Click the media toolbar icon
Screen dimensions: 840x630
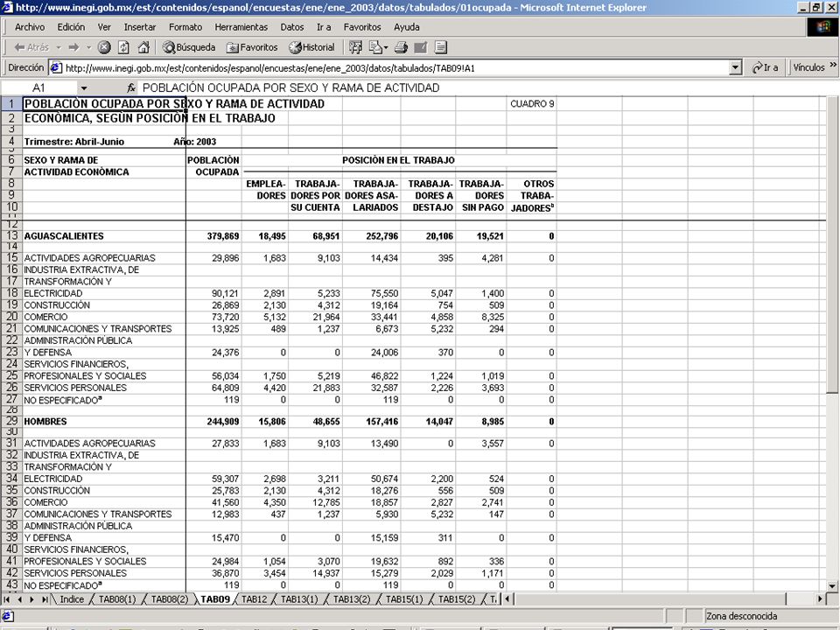coord(355,47)
